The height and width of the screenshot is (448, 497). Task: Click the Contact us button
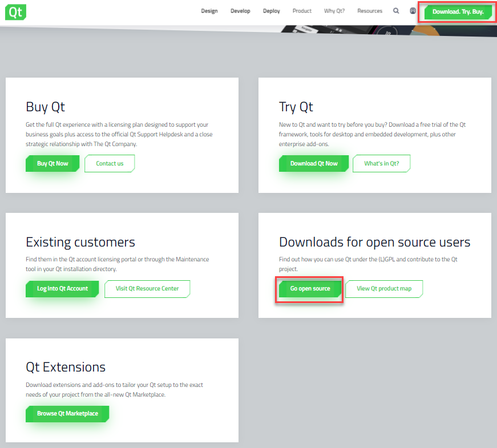click(x=110, y=163)
